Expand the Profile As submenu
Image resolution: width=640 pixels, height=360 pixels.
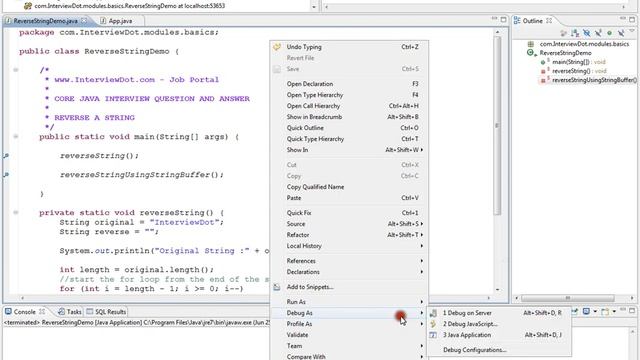[349, 324]
